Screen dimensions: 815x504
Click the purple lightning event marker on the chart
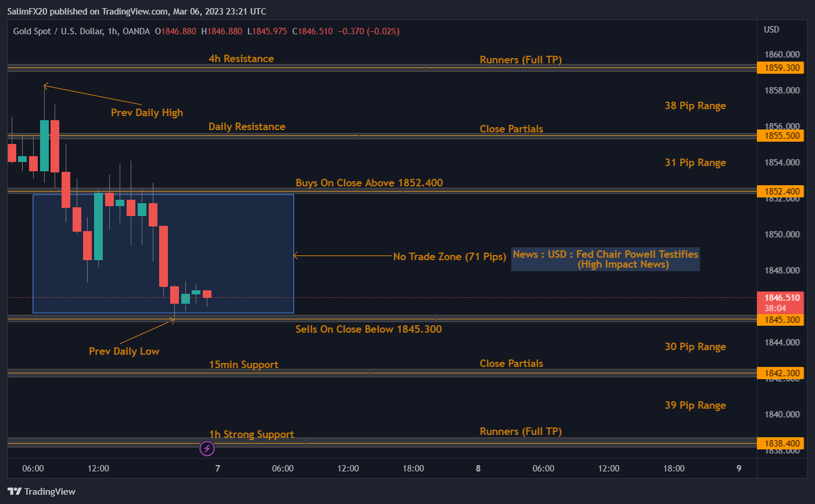pyautogui.click(x=207, y=448)
